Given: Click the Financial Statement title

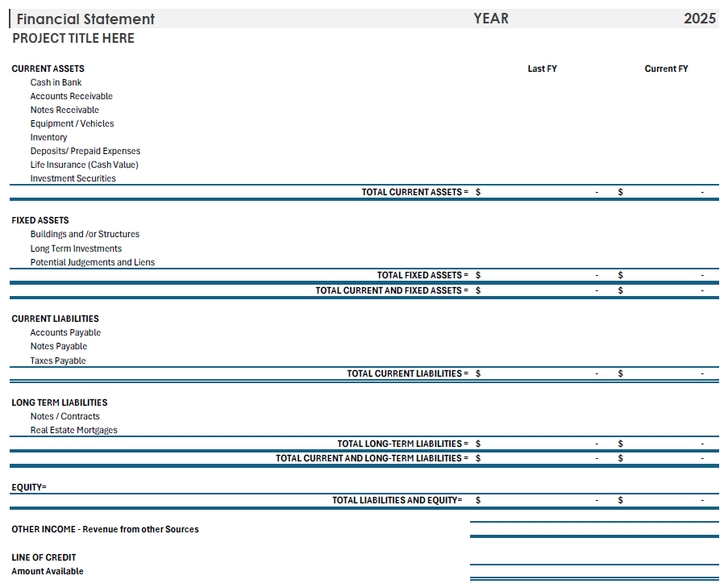Looking at the screenshot, I should (x=86, y=19).
